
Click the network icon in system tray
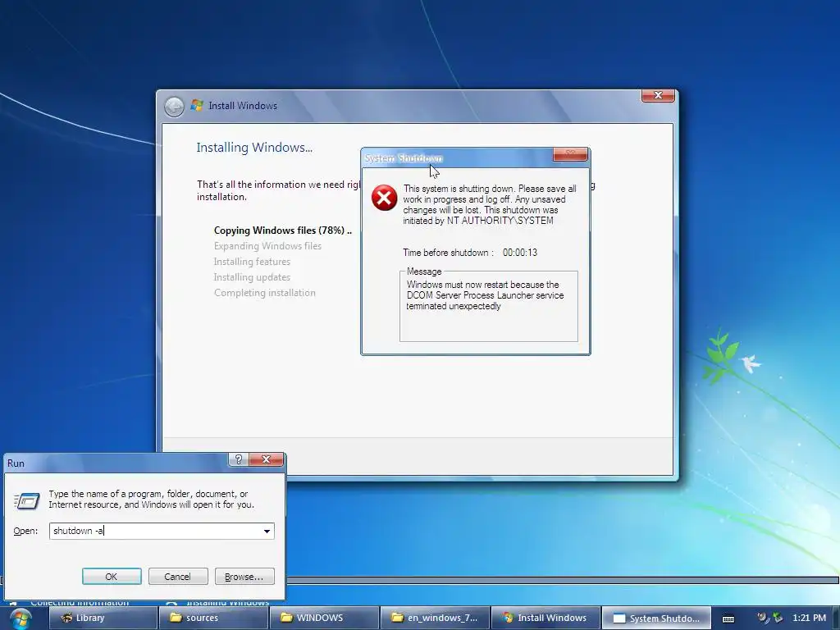tap(763, 618)
